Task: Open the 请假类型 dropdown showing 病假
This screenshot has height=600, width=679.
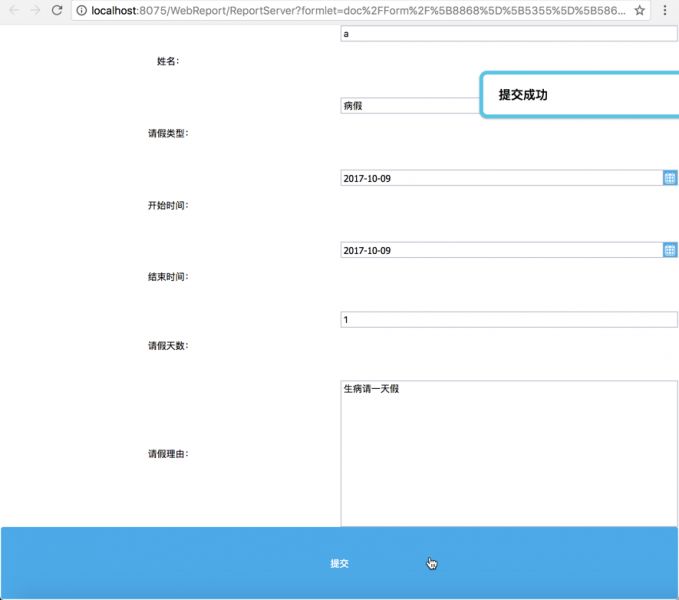Action: [x=411, y=106]
